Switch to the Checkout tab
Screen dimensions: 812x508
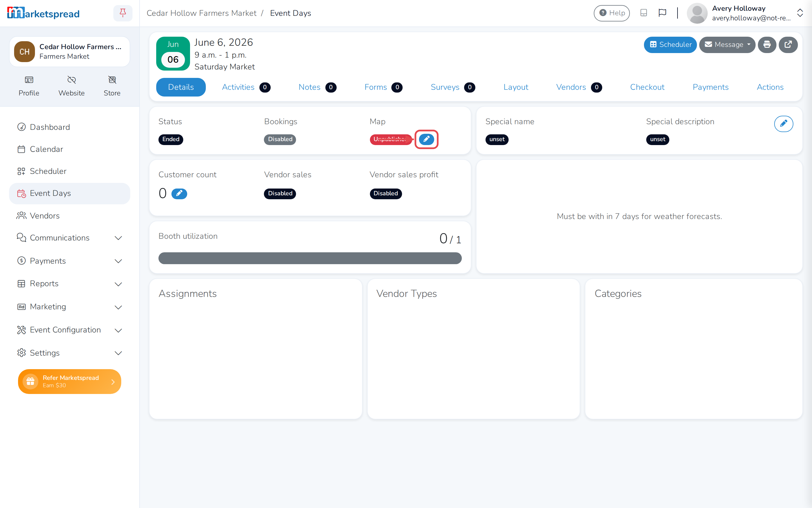647,87
